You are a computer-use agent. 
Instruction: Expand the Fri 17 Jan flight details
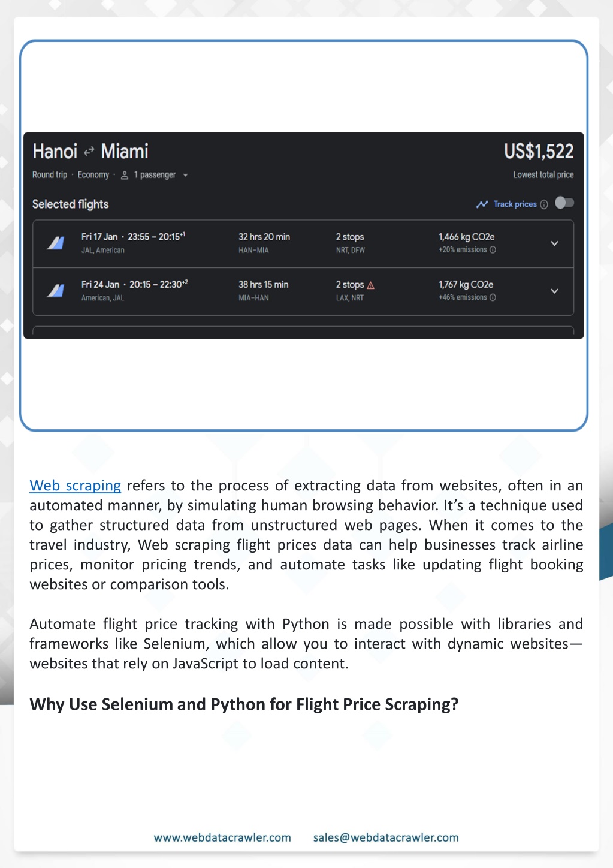pos(554,243)
